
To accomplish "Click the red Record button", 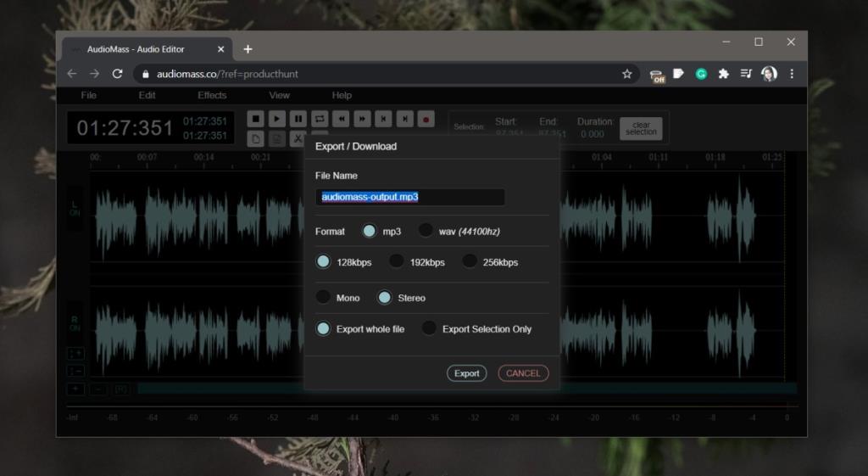I will point(426,120).
